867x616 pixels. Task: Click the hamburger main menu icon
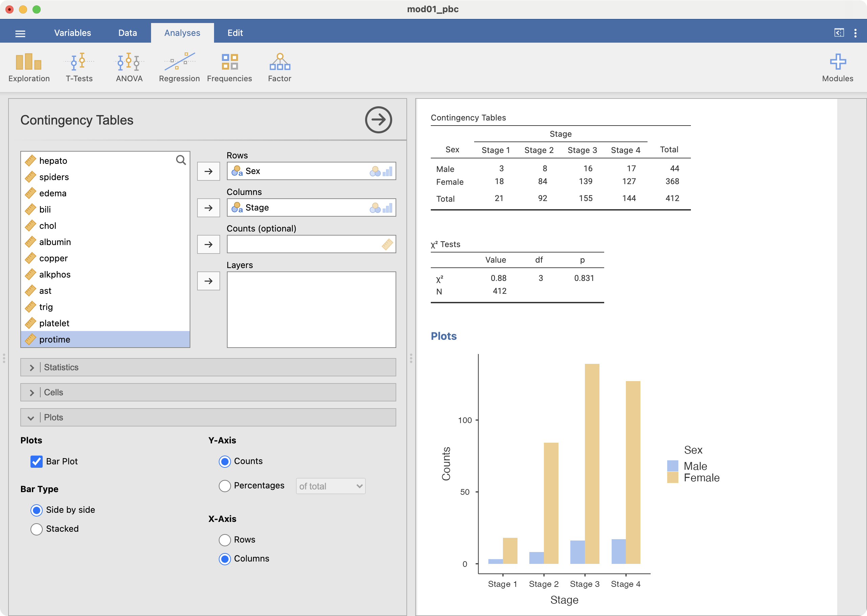pos(20,34)
